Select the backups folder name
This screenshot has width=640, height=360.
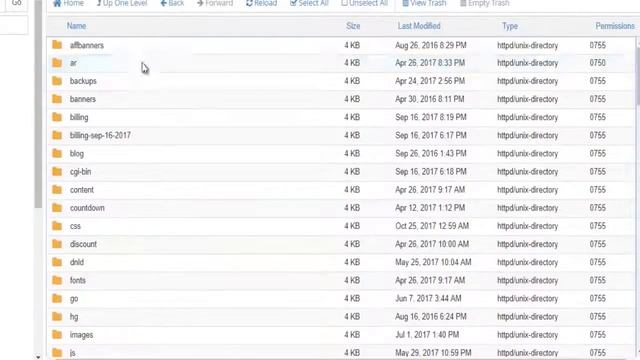coord(83,81)
